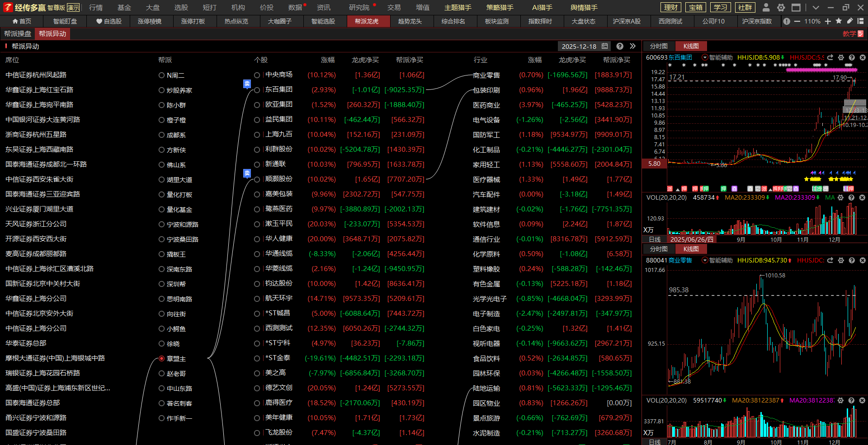Click the 2025-12-18 date field
Viewport: 868px width, 445px height.
click(579, 46)
